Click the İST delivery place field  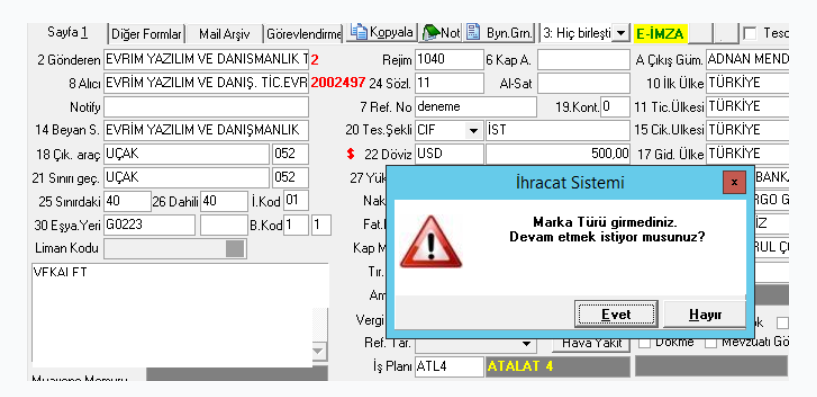click(x=558, y=130)
